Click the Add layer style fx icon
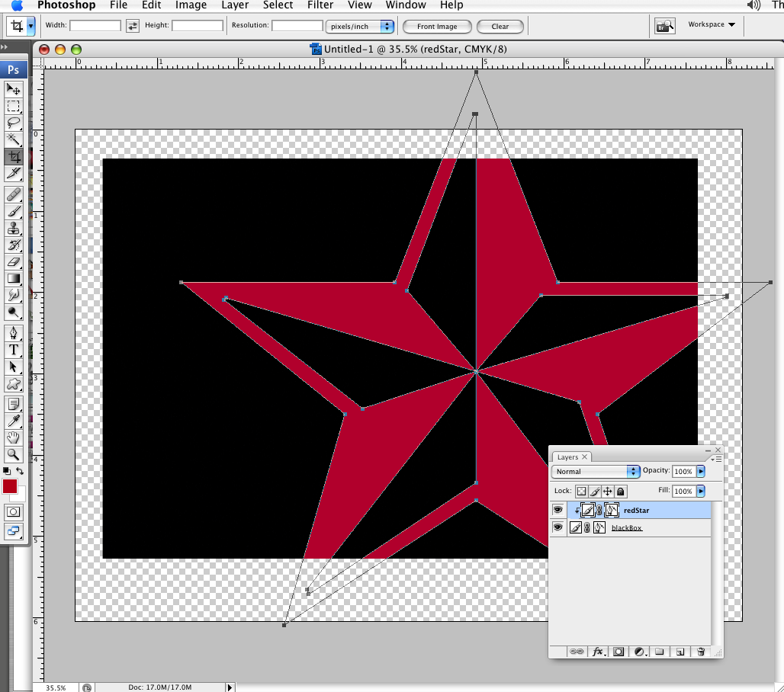 599,652
